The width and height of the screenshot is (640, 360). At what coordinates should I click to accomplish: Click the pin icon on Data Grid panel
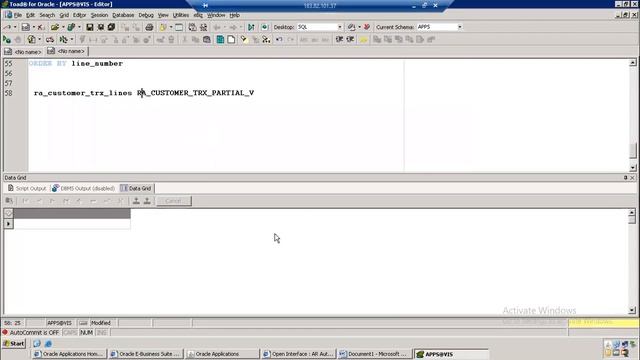pyautogui.click(x=625, y=178)
